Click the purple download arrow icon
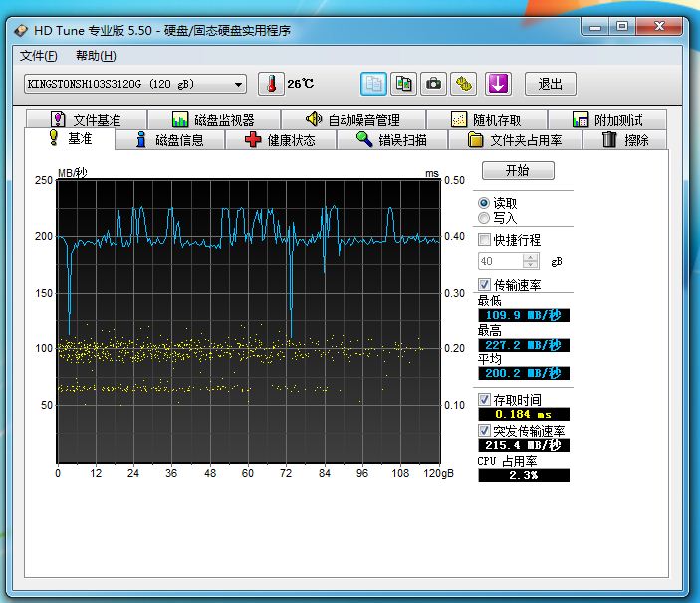The image size is (700, 603). [x=498, y=84]
